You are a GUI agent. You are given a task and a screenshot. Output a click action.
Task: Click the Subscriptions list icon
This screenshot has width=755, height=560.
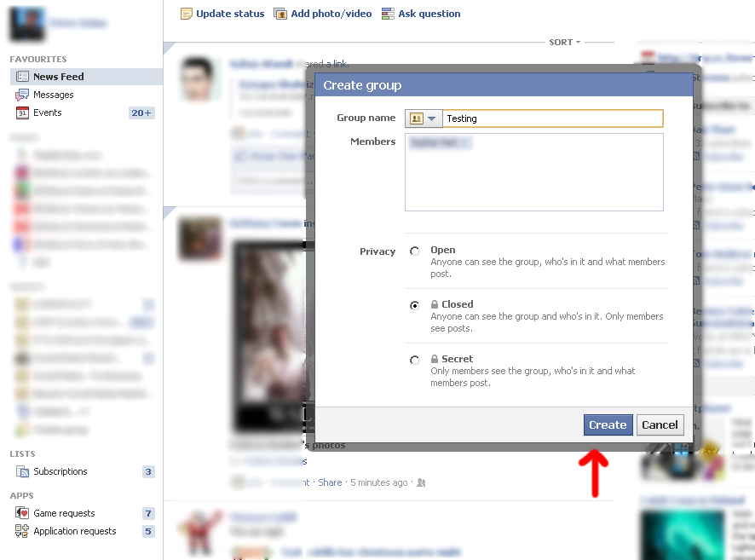pos(23,471)
